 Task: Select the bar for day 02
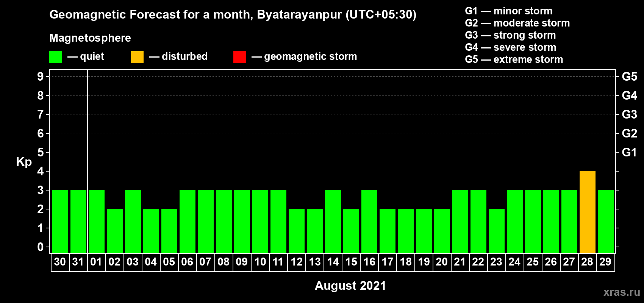coord(115,231)
